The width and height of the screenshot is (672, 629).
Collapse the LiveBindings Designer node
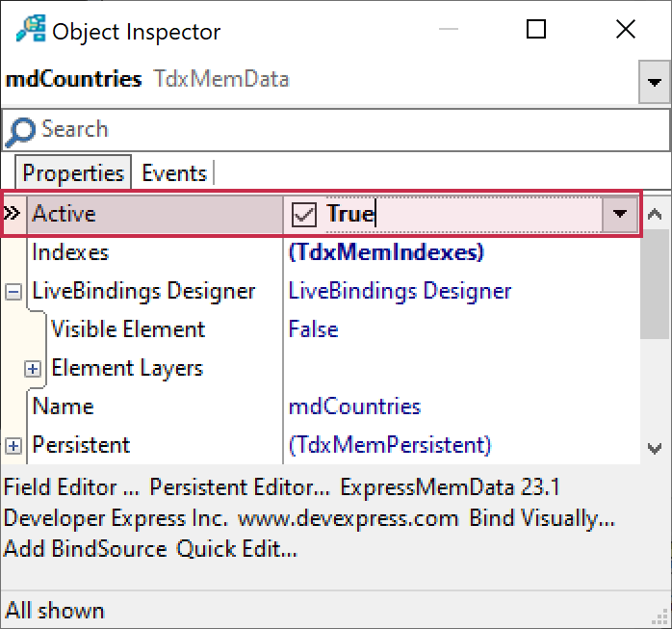click(13, 292)
